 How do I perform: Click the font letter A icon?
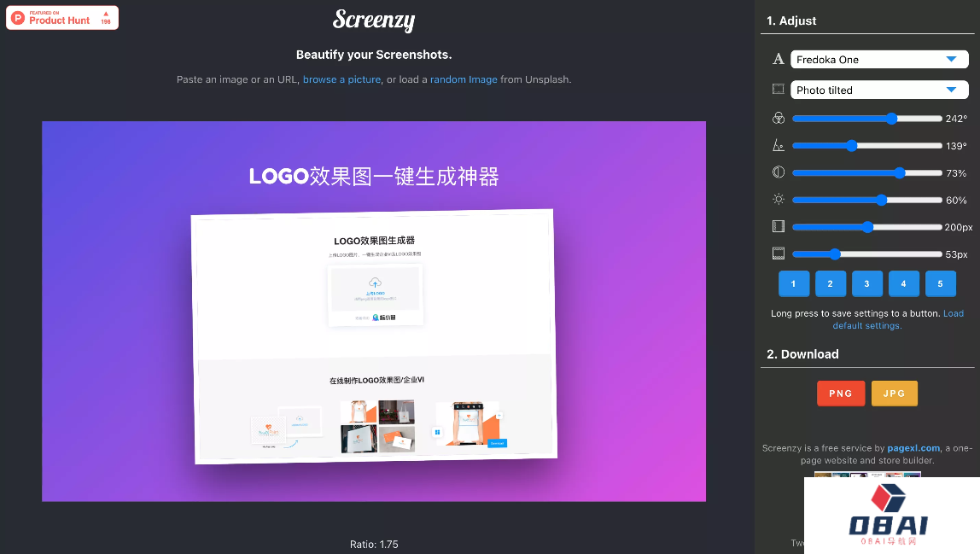pos(778,59)
